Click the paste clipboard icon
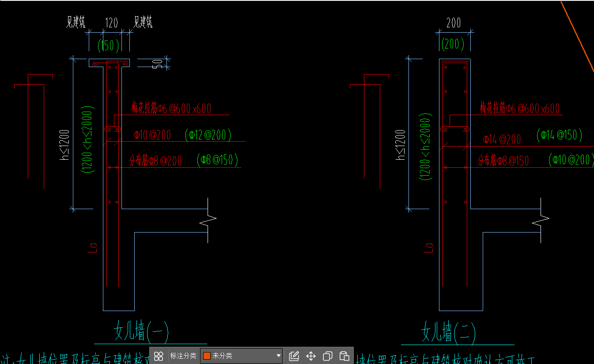594x364 pixels. pyautogui.click(x=344, y=356)
